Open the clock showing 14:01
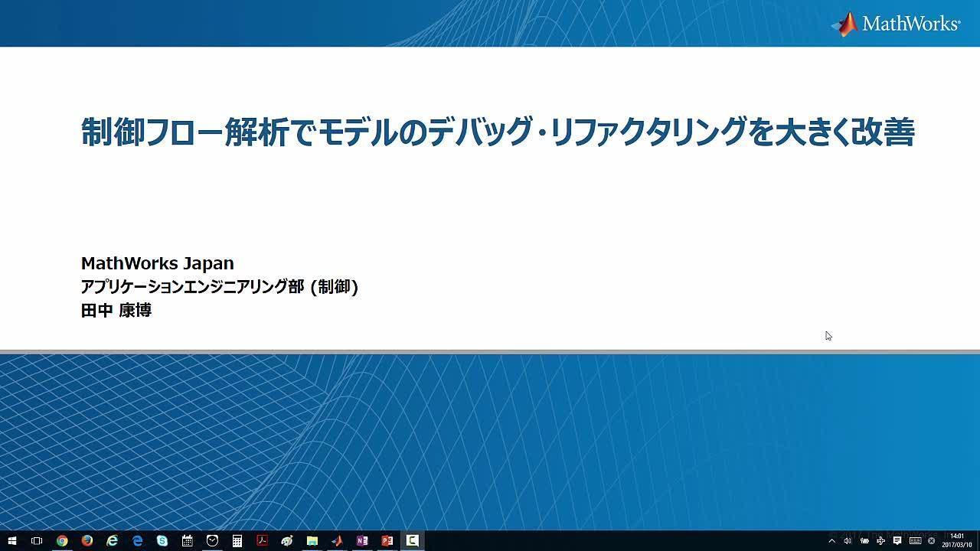980x551 pixels. (957, 540)
